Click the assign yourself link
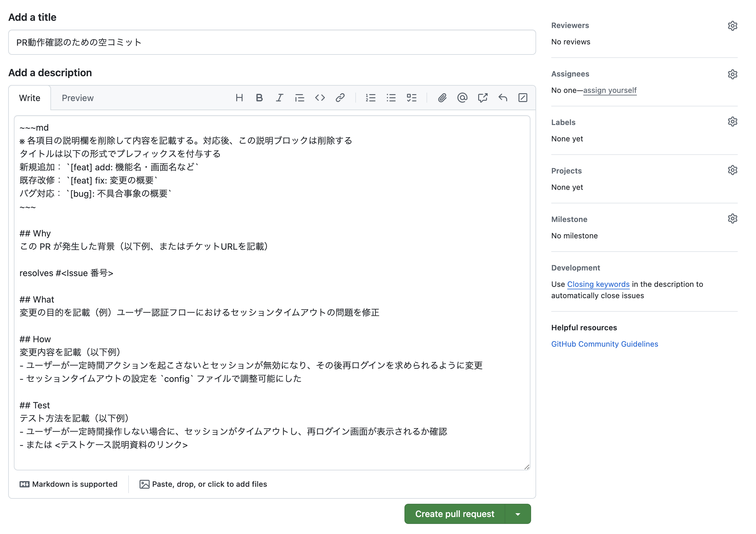Viewport: 756px width, 534px height. pos(610,90)
